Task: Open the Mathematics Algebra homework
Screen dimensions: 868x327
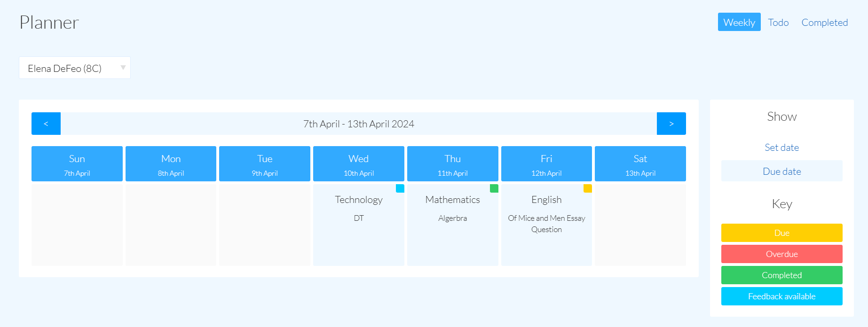Action: click(x=452, y=208)
